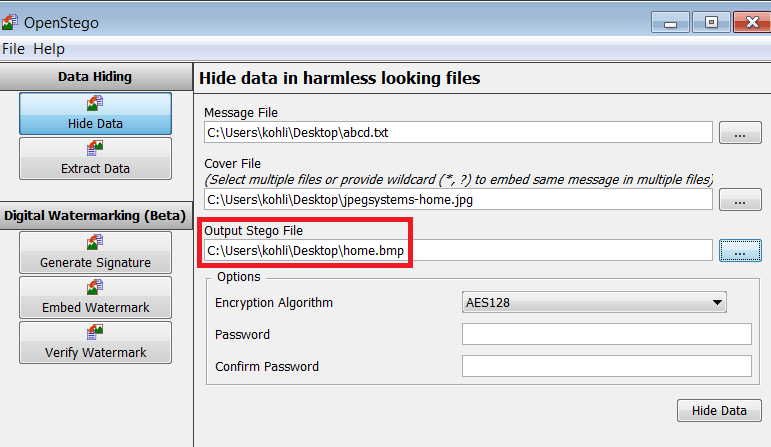Focus the Password field
This screenshot has height=447, width=771.
607,334
